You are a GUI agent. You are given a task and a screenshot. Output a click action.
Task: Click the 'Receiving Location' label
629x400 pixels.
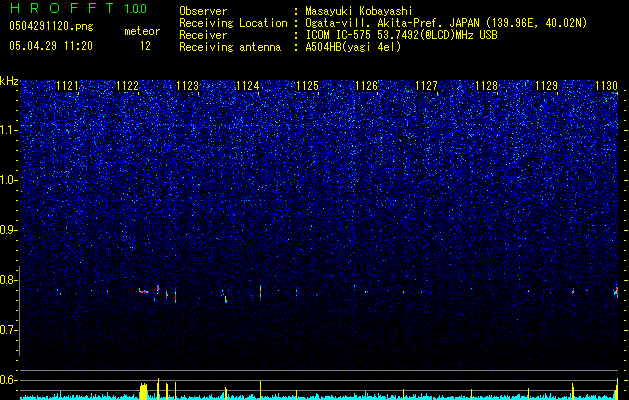(233, 23)
